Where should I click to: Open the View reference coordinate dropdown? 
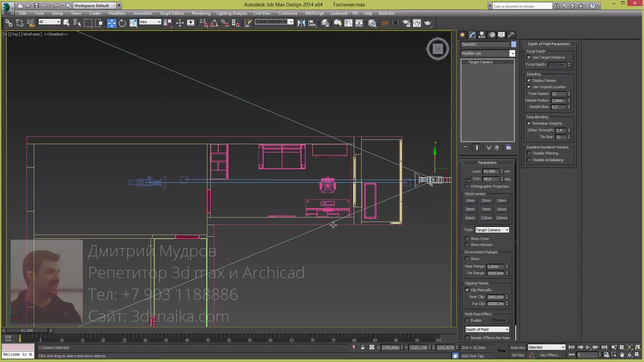click(x=150, y=22)
